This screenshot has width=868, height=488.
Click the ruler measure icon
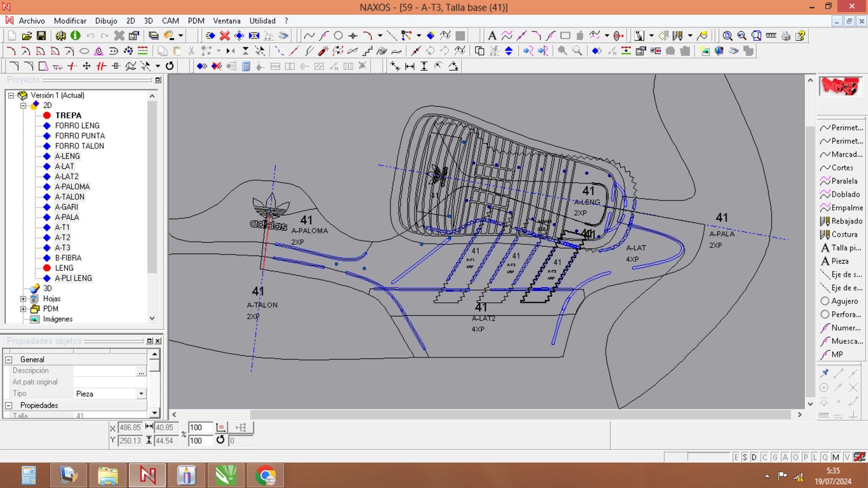pyautogui.click(x=771, y=36)
